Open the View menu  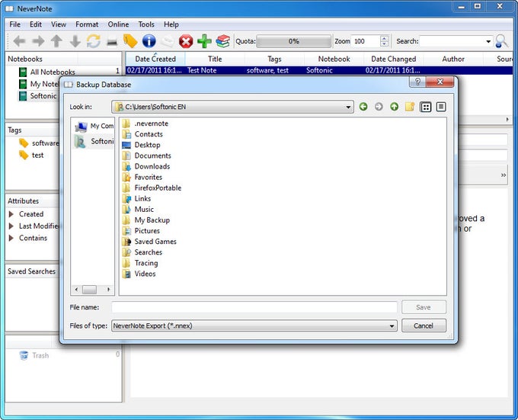[59, 24]
